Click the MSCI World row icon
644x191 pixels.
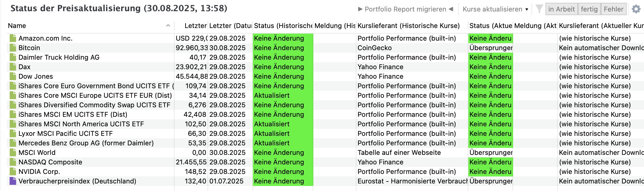point(13,153)
